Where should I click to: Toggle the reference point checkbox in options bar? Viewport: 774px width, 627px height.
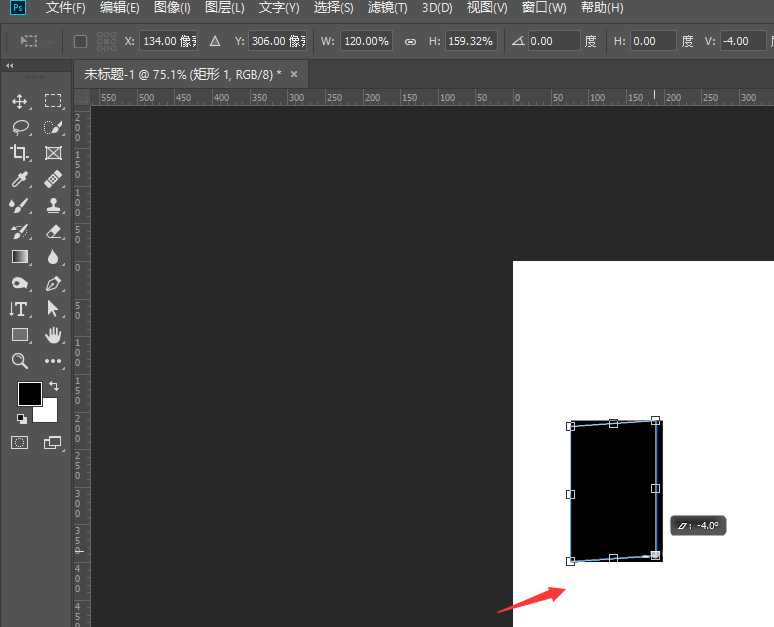coord(81,41)
